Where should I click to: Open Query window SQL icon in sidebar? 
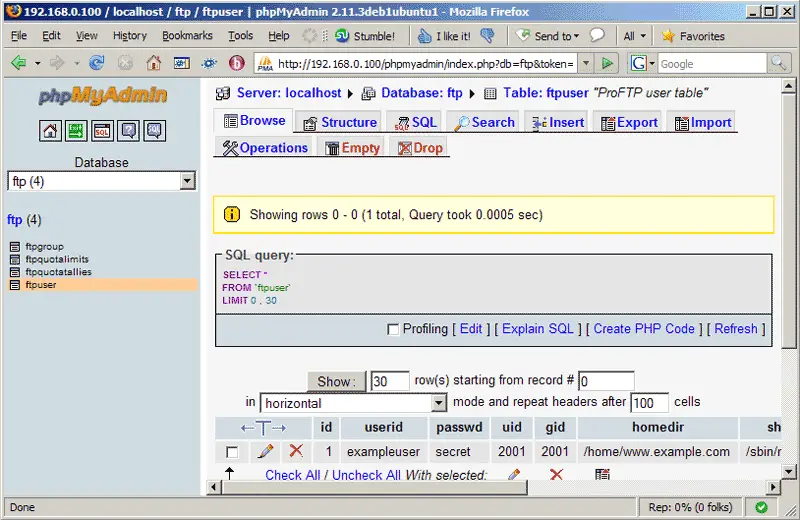(102, 131)
